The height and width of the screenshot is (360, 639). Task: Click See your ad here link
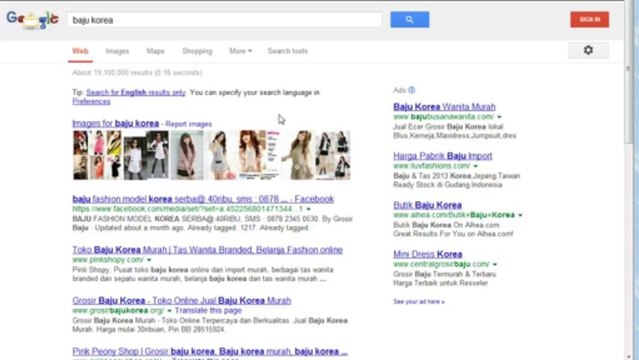coord(419,302)
